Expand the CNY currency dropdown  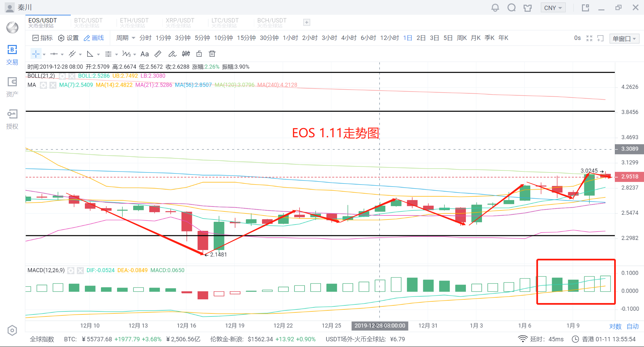[x=553, y=8]
